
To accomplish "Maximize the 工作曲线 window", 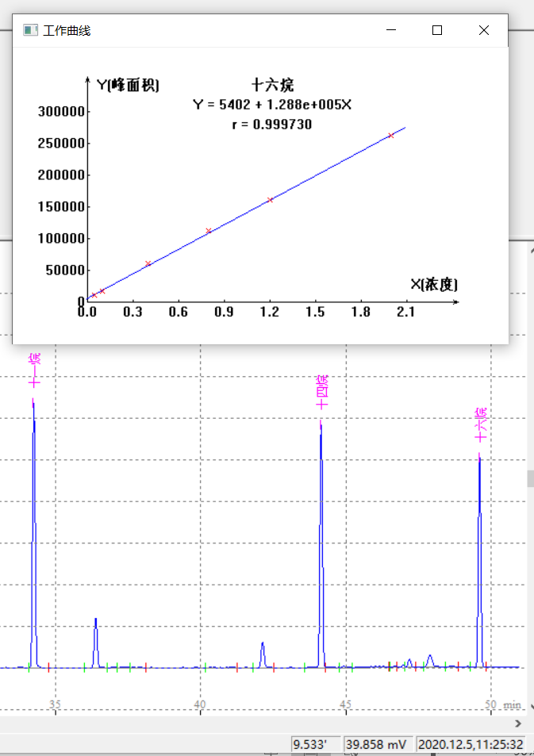I will 436,30.
